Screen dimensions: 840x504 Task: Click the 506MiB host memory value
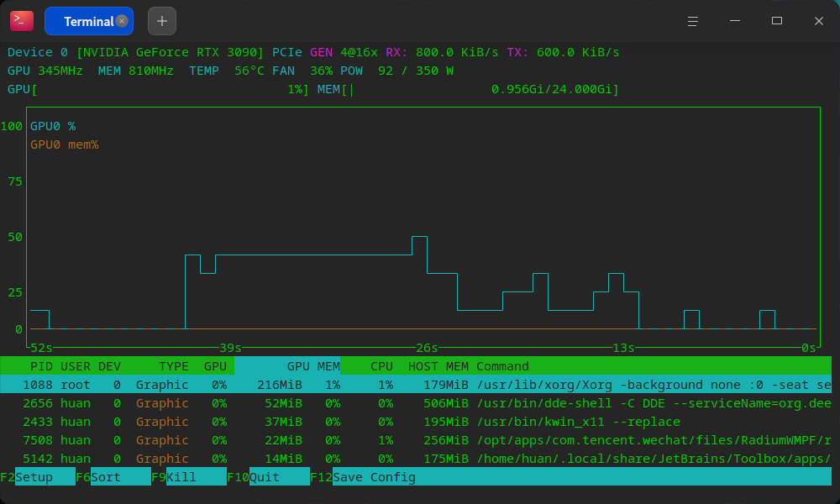(446, 403)
